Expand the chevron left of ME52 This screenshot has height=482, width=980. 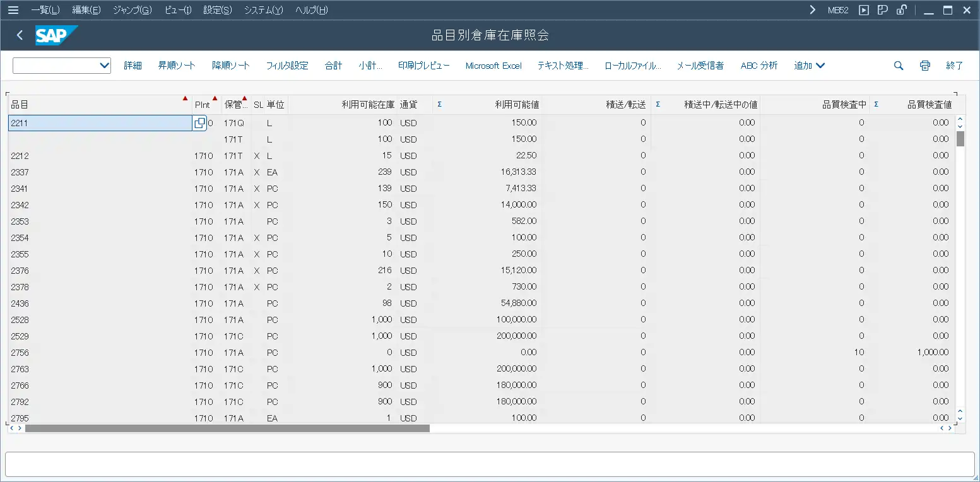pyautogui.click(x=813, y=9)
